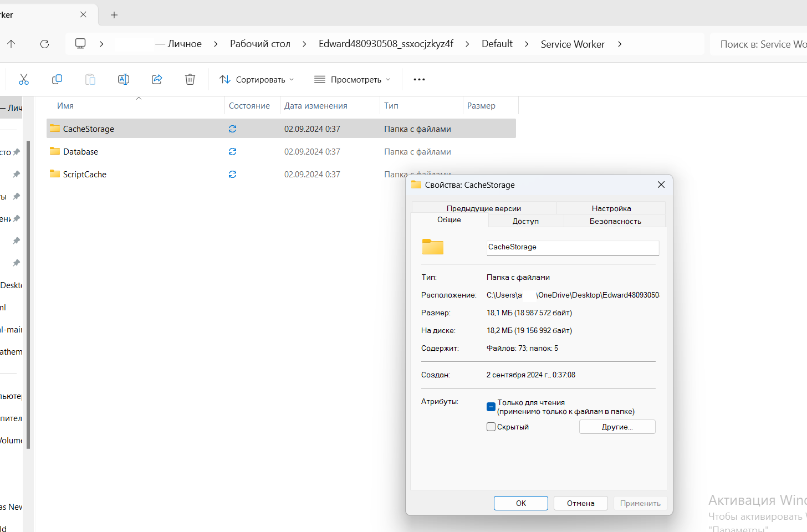The width and height of the screenshot is (807, 532).
Task: Click the Rename icon in toolbar
Action: pyautogui.click(x=124, y=79)
